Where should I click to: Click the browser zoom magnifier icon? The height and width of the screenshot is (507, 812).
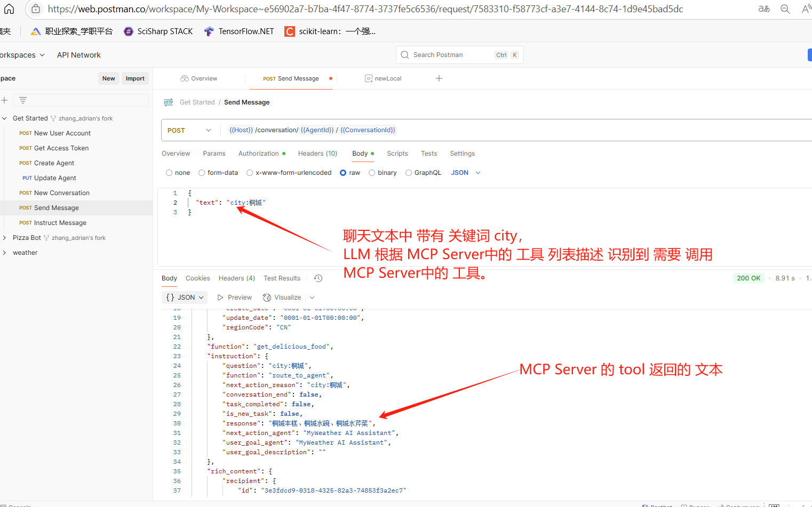(x=785, y=9)
